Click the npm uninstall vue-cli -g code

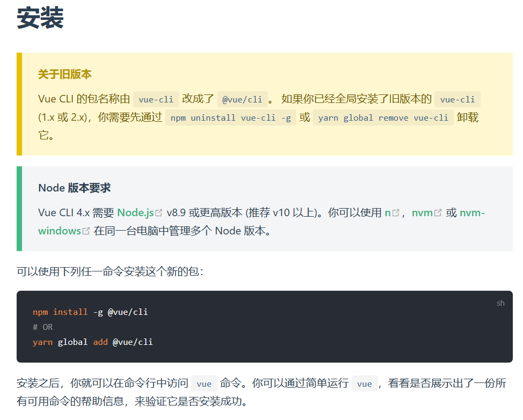[231, 118]
